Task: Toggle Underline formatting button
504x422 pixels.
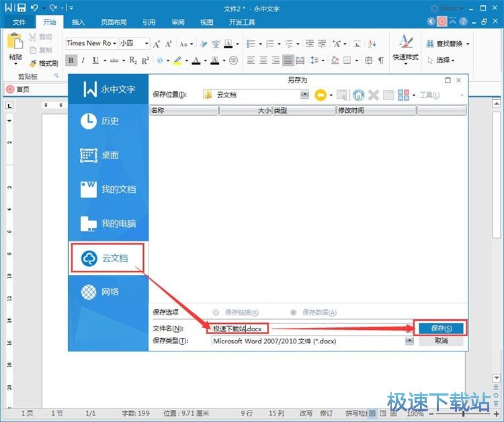Action: coord(95,60)
